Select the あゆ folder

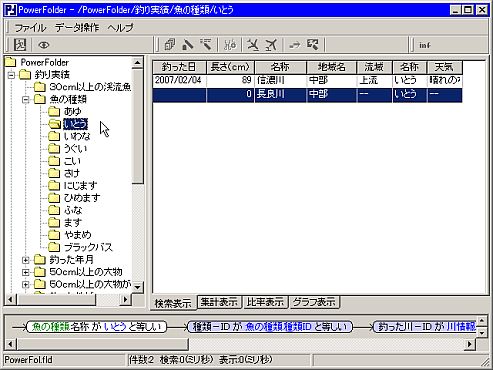point(72,112)
